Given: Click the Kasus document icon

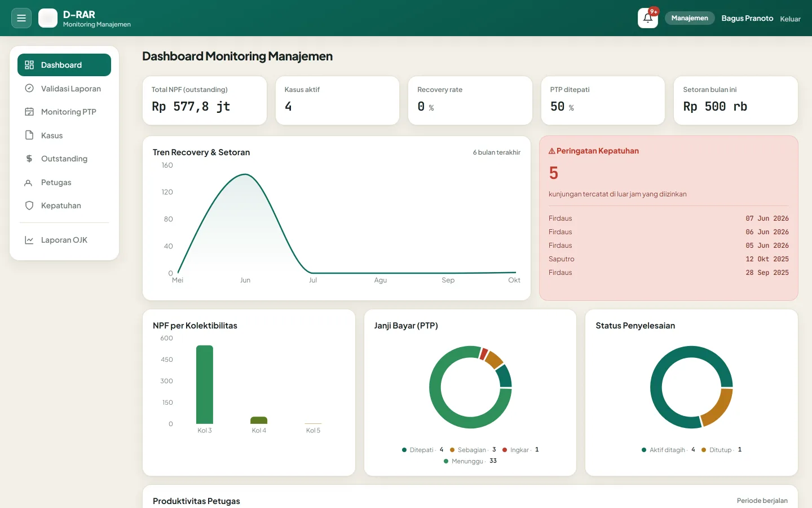Looking at the screenshot, I should (29, 135).
